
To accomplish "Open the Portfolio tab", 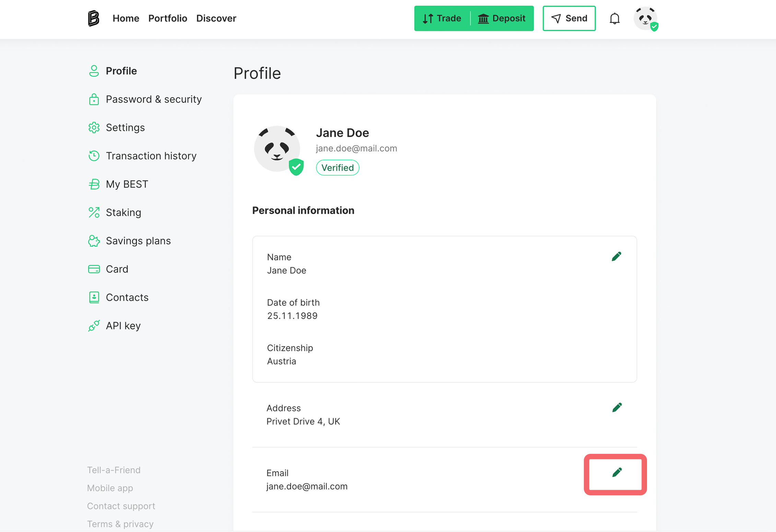I will [167, 19].
